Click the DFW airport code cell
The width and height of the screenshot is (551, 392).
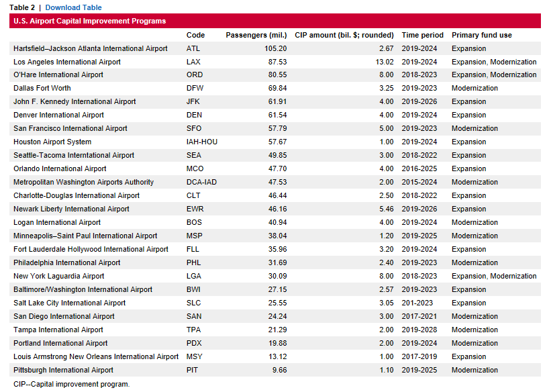(x=195, y=88)
